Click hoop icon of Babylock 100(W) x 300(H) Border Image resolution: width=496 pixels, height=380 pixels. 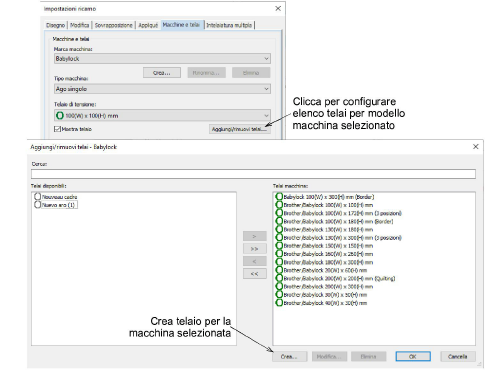(279, 197)
